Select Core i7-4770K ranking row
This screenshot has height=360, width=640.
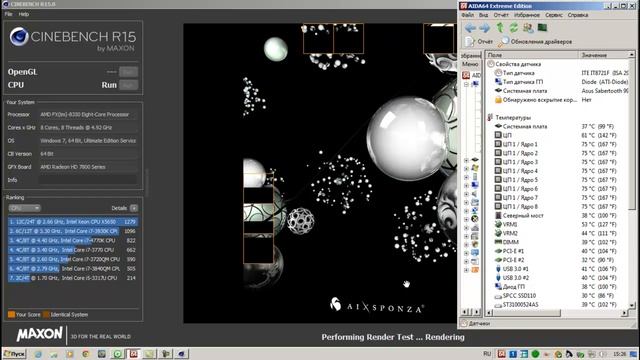click(73, 240)
